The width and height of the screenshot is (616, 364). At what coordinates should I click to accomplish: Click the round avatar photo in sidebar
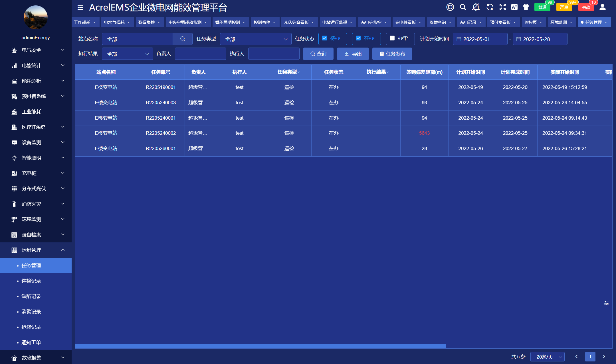36,17
